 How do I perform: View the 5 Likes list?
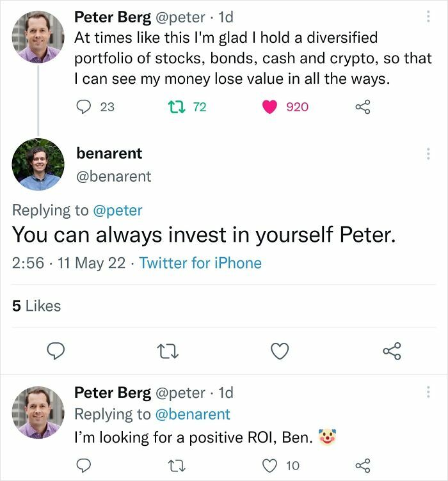tap(36, 306)
